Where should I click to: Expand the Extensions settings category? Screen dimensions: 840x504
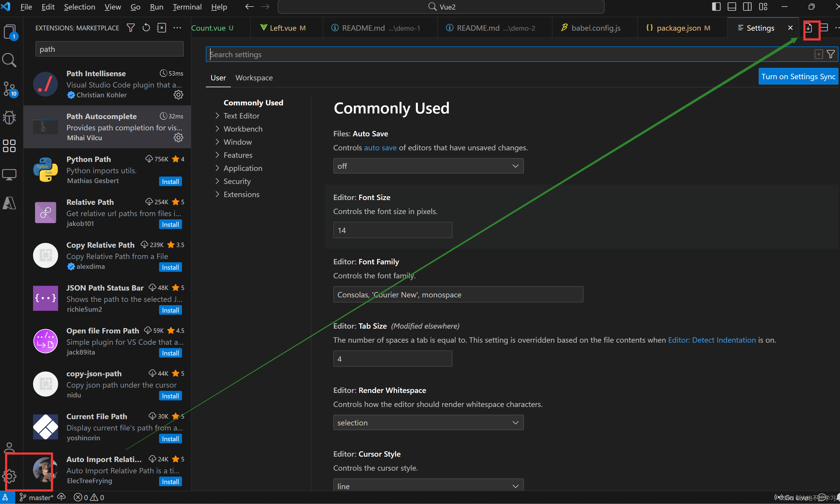tap(241, 195)
